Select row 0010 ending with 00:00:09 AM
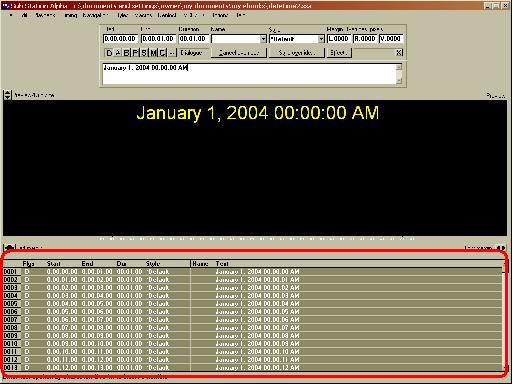The image size is (513, 384). 253,344
